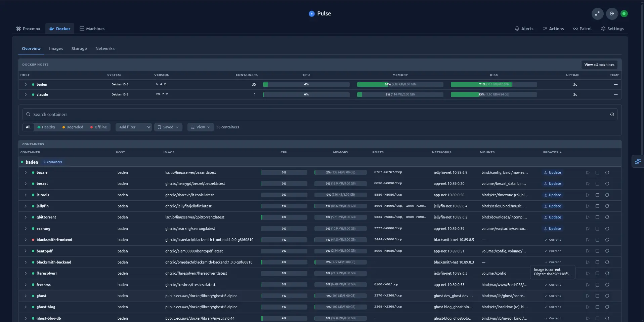Open the Saved filters dropdown
Screen dimensions: 644x322
coord(168,127)
